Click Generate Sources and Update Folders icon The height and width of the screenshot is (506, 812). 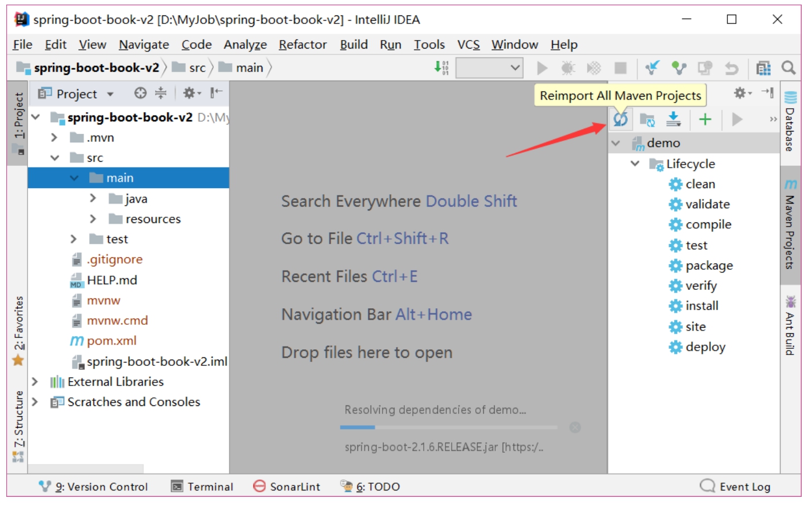click(x=647, y=119)
